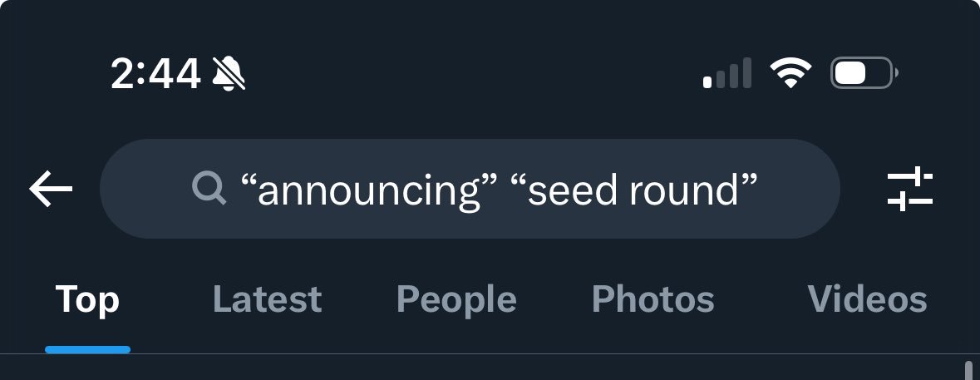The width and height of the screenshot is (980, 380).
Task: Show the Photos tab results
Action: coord(653,299)
